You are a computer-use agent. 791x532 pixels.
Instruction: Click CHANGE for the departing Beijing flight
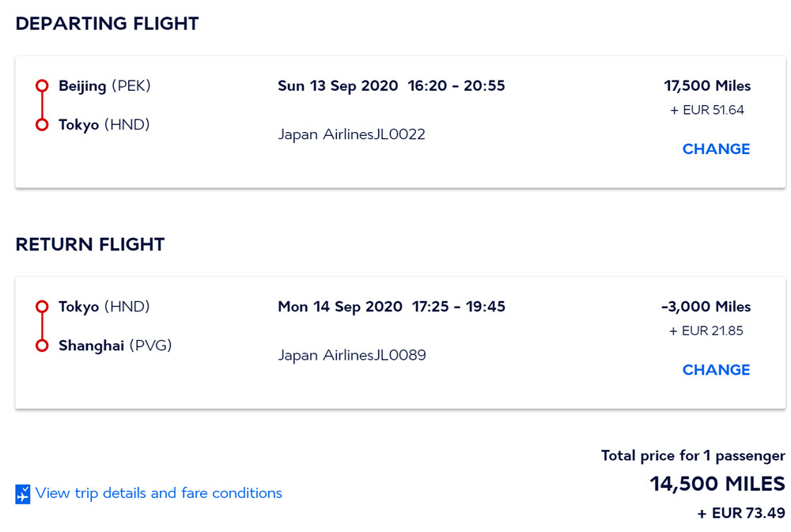716,149
